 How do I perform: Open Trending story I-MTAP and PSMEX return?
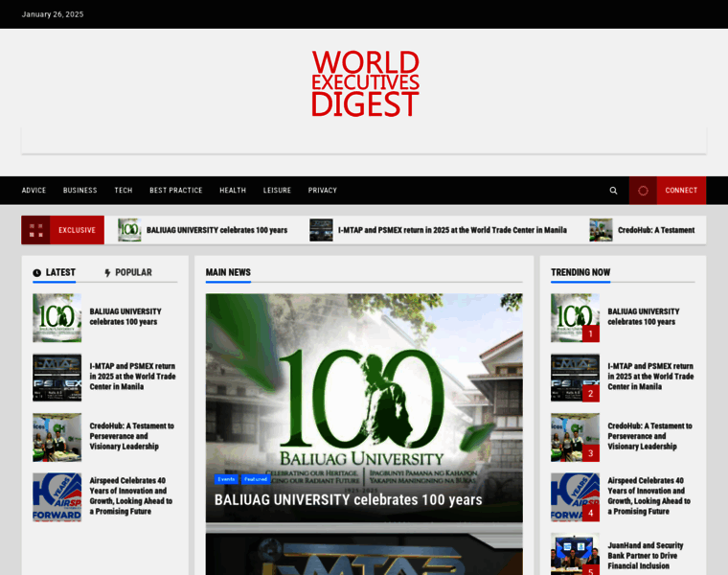pos(650,377)
